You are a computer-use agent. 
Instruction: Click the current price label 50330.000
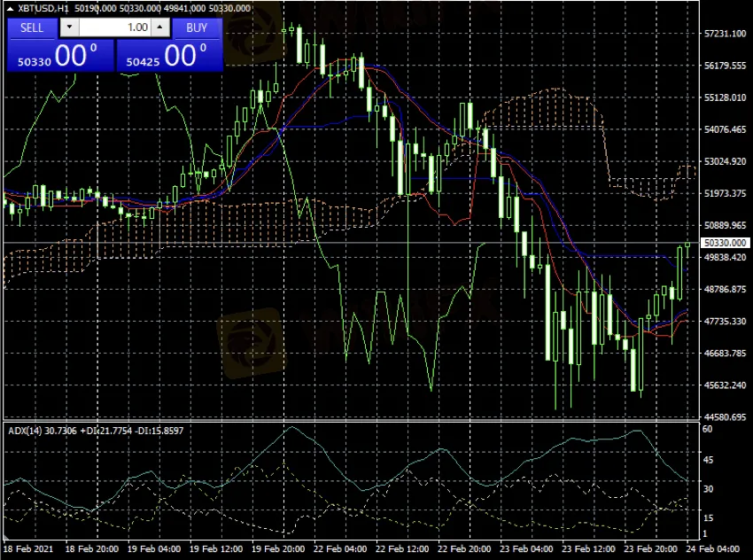(726, 243)
